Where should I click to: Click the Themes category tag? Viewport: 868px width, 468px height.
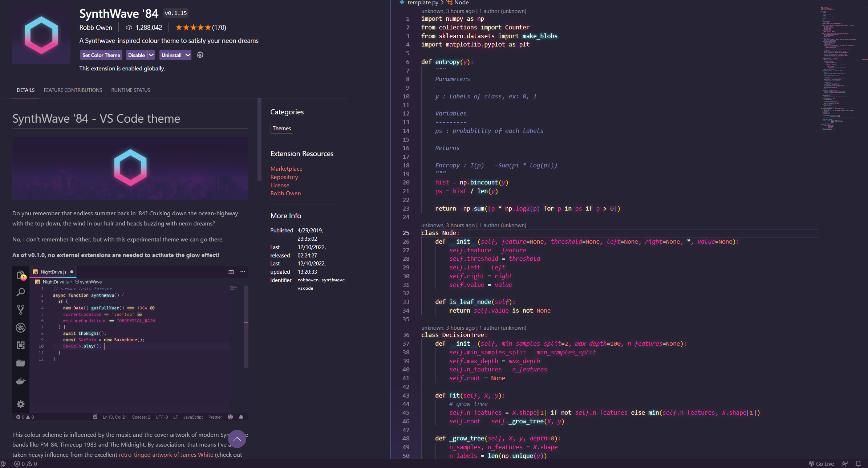click(281, 128)
